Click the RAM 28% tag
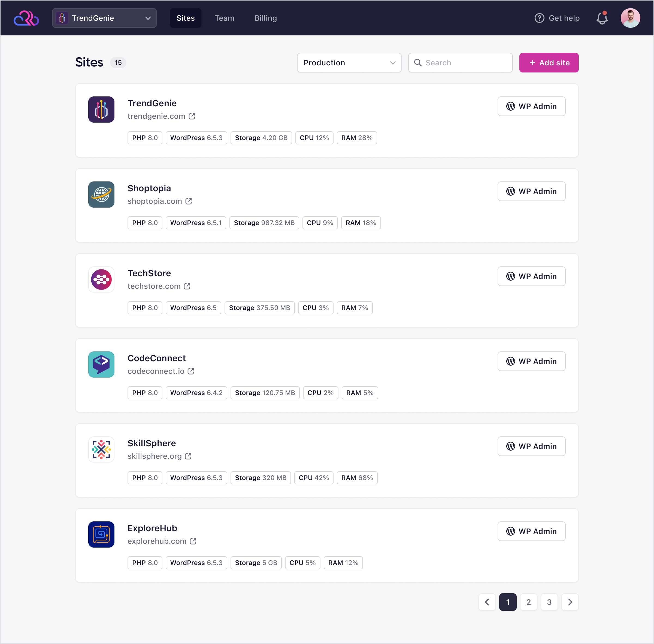The width and height of the screenshot is (654, 644). (357, 138)
